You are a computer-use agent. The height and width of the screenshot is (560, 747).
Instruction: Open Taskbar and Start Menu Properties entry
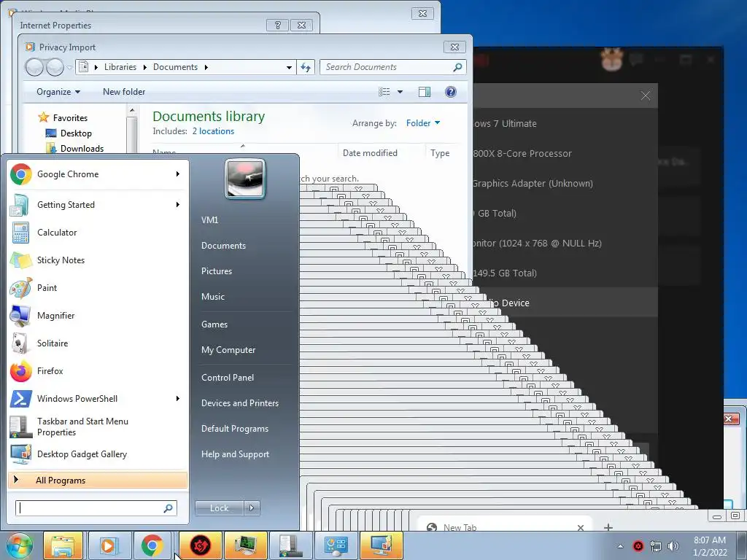pos(98,427)
